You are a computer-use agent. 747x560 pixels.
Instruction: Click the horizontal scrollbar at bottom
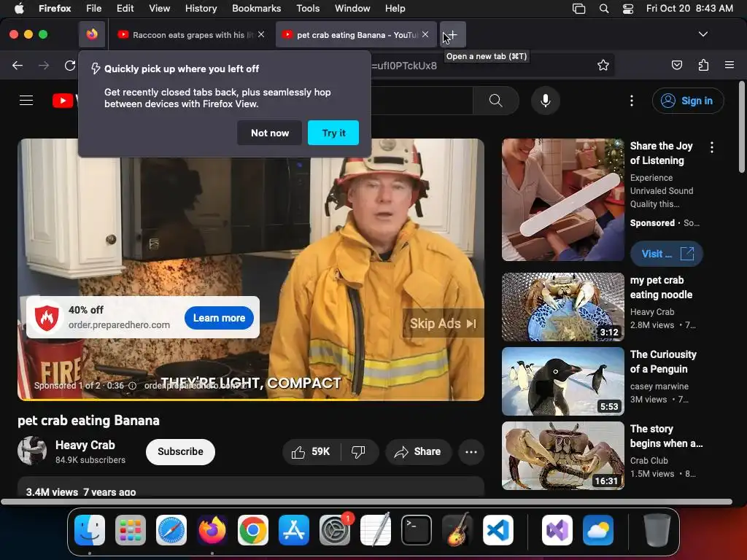click(x=367, y=502)
